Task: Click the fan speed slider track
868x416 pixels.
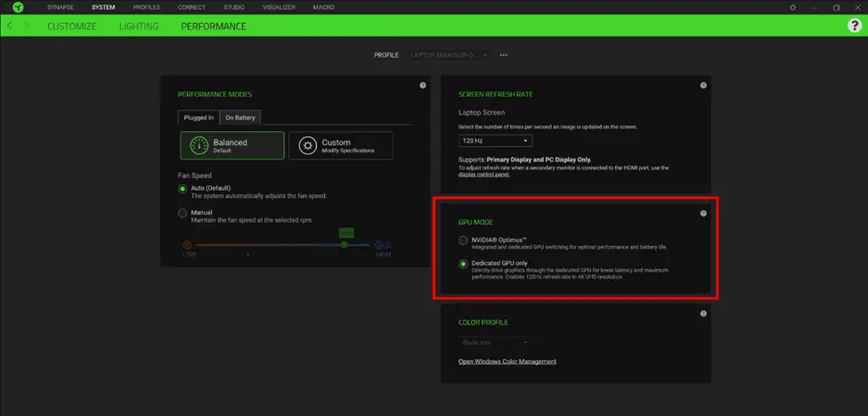Action: pyautogui.click(x=282, y=244)
